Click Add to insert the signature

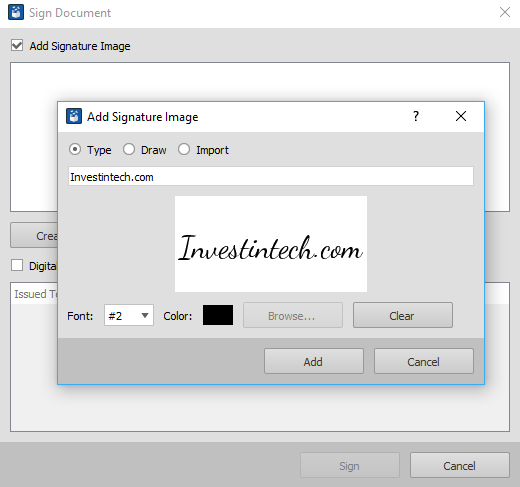314,361
